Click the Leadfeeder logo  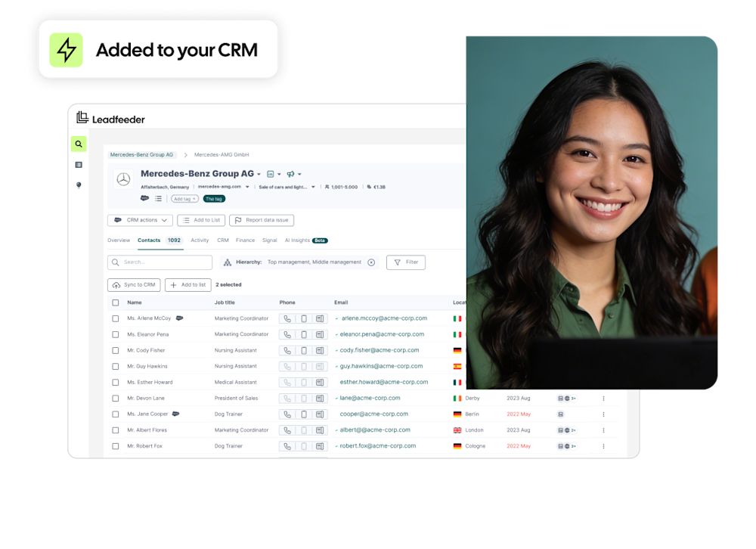click(111, 118)
